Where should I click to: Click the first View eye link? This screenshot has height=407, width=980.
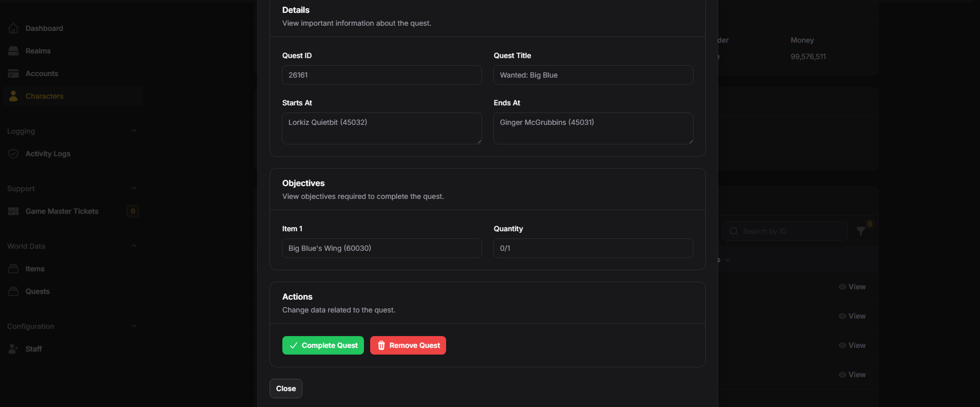(x=852, y=287)
